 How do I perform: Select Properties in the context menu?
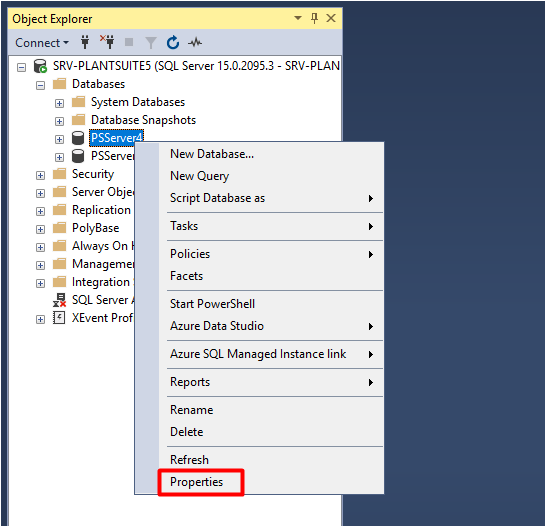[196, 482]
